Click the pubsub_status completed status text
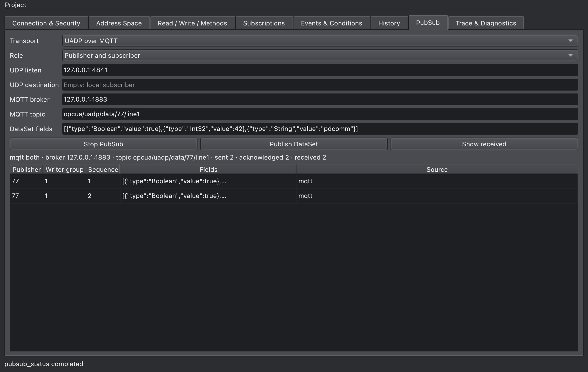This screenshot has width=588, height=372. pos(44,364)
